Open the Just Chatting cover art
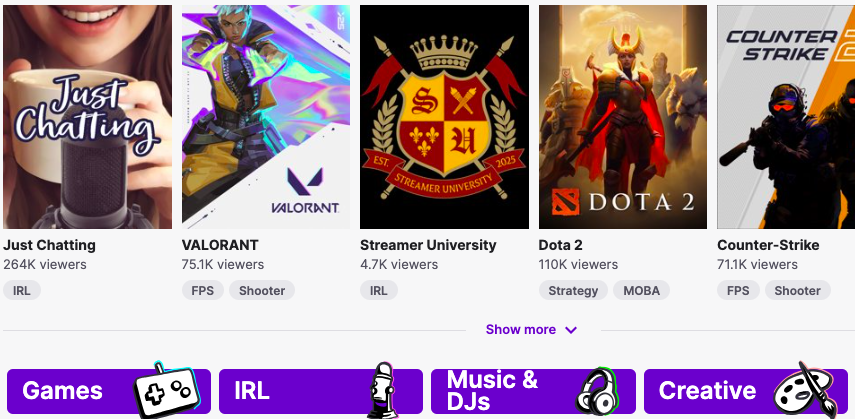 click(x=87, y=117)
